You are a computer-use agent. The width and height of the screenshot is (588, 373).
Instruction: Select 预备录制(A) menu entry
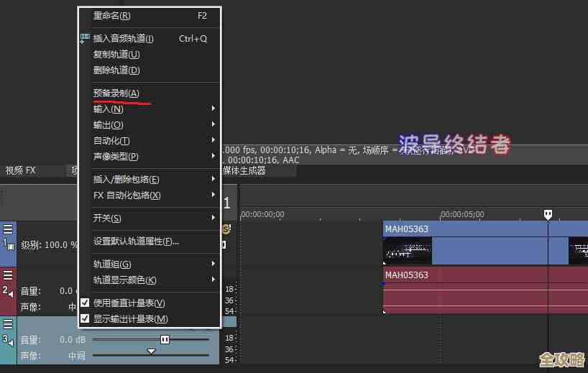pyautogui.click(x=150, y=93)
